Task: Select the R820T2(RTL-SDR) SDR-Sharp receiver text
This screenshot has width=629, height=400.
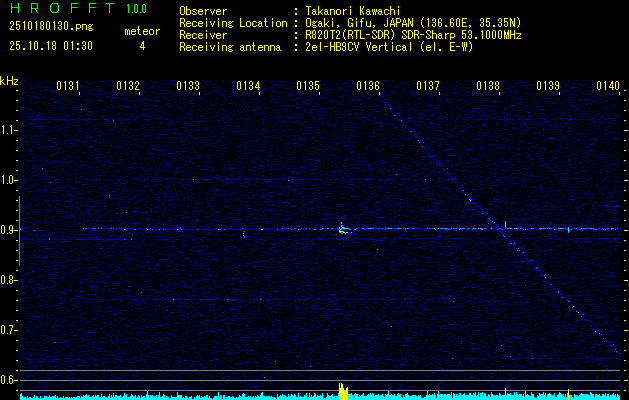Action: pos(413,35)
